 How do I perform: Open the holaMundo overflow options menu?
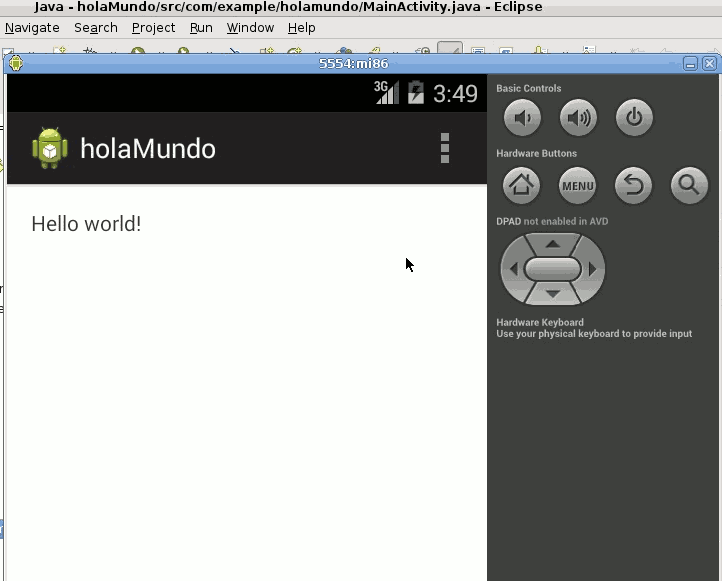[445, 148]
